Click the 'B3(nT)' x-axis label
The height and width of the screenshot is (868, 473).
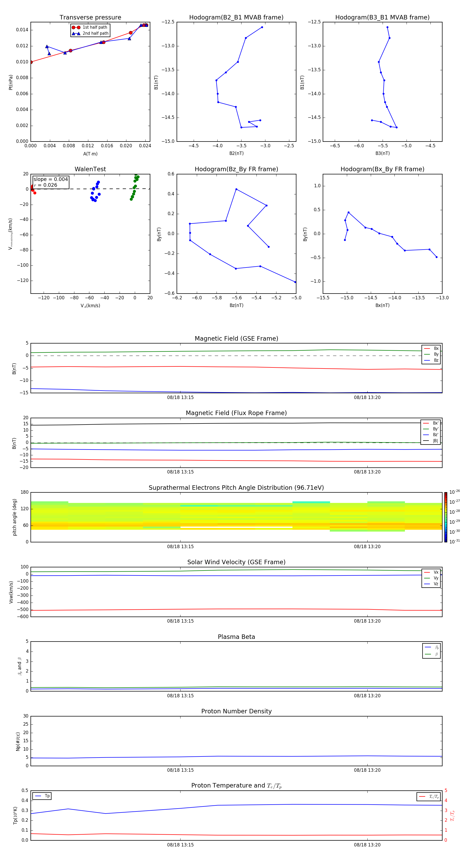click(382, 154)
